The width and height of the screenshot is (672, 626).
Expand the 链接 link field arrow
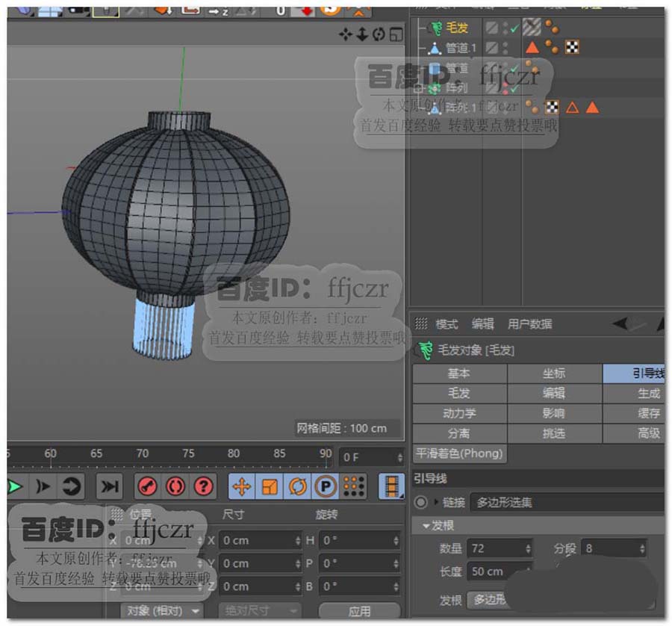pyautogui.click(x=436, y=502)
